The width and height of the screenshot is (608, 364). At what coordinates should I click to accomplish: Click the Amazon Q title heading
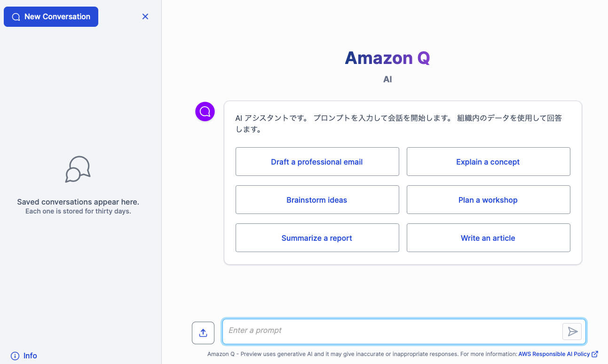(x=387, y=58)
